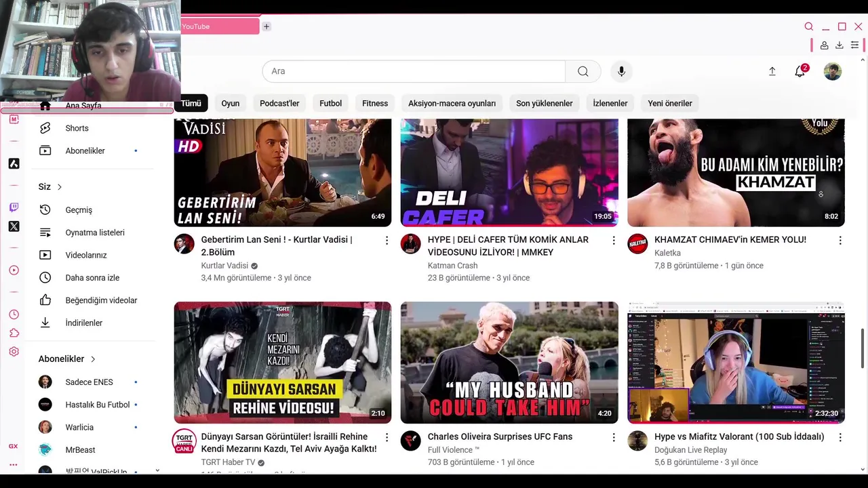
Task: Play the Hype vs Miafitz Valorant thumbnail
Action: tap(736, 363)
